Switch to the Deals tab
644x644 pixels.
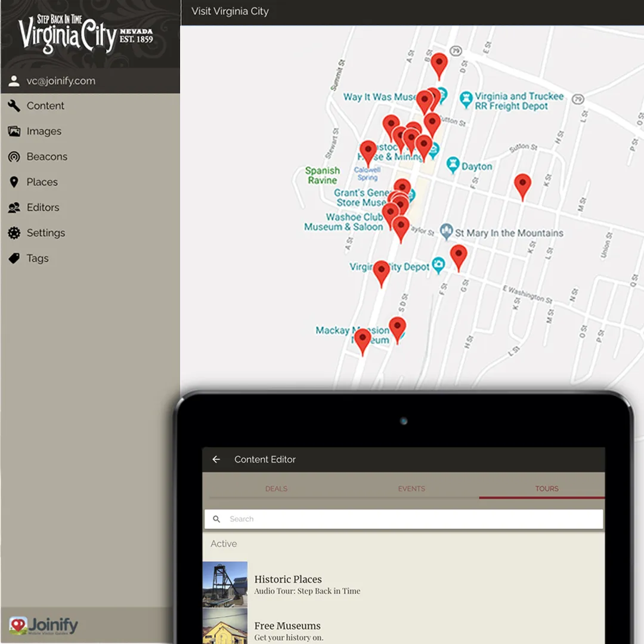tap(276, 488)
